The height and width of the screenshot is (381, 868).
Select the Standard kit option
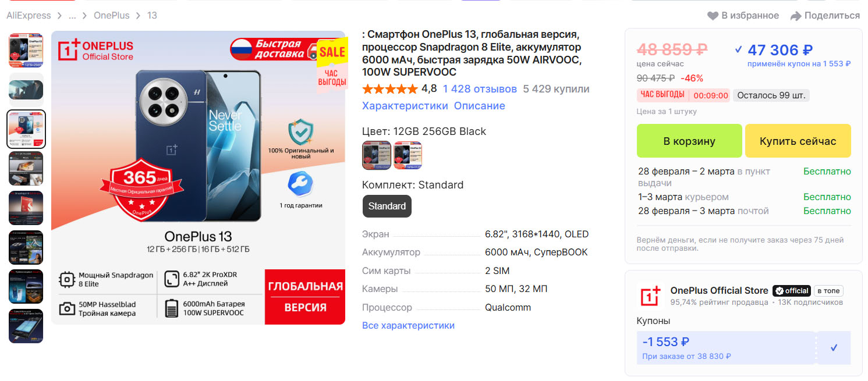[387, 206]
